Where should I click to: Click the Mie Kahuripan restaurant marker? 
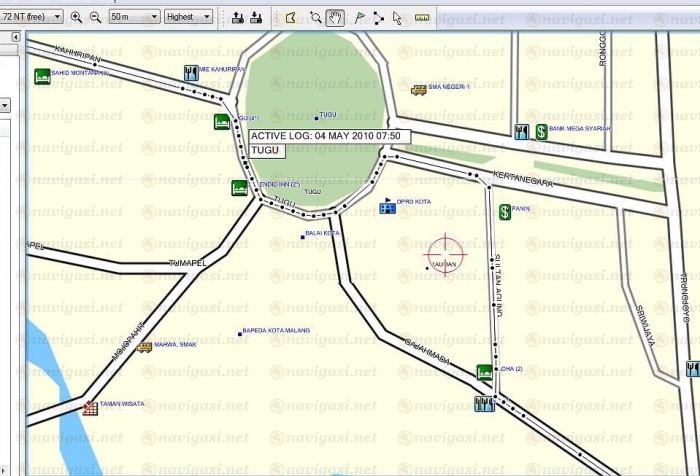[x=190, y=72]
